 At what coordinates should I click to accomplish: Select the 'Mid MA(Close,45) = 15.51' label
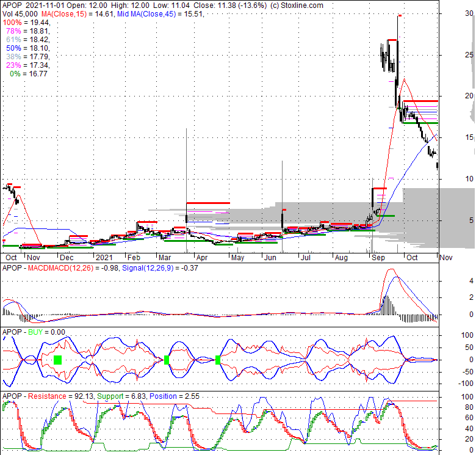pos(160,14)
